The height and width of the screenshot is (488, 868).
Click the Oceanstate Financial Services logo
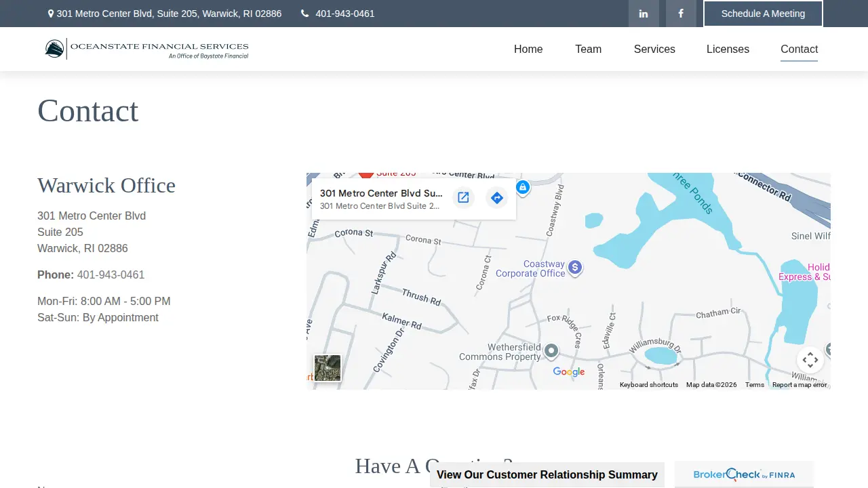click(x=147, y=49)
